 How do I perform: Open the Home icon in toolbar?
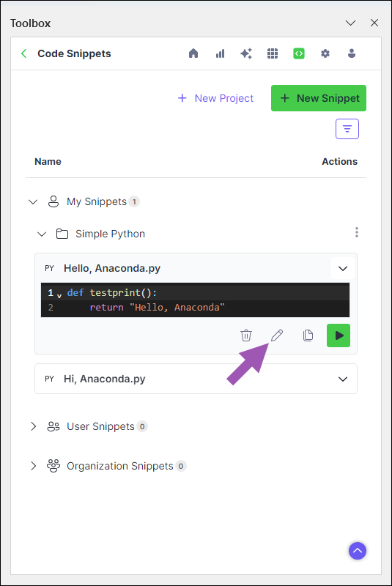tap(193, 53)
